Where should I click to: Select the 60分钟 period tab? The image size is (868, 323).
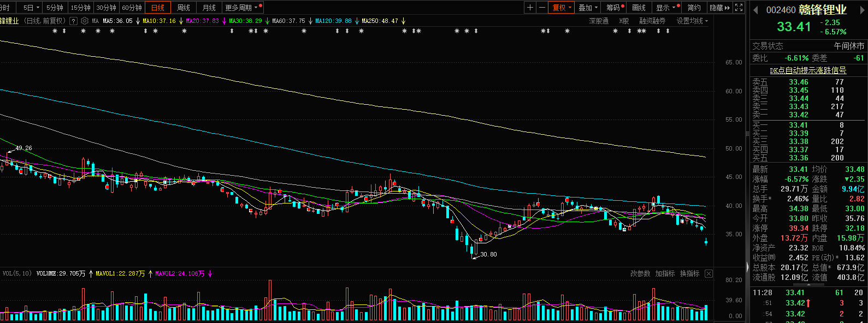click(132, 8)
